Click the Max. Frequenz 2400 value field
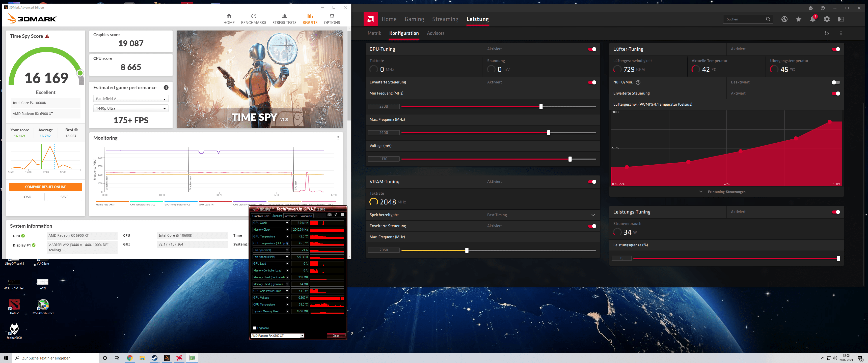Viewport: 868px width, 363px height. coord(384,133)
